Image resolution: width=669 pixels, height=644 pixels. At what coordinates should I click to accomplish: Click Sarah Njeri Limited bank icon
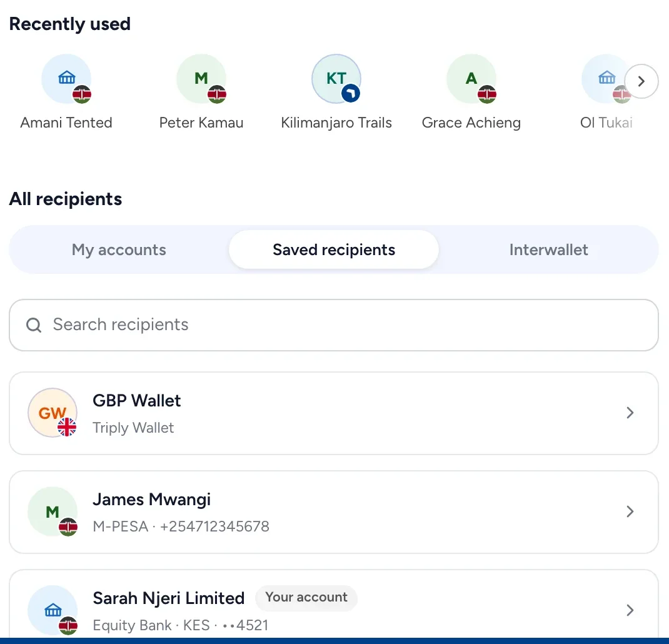pos(53,610)
